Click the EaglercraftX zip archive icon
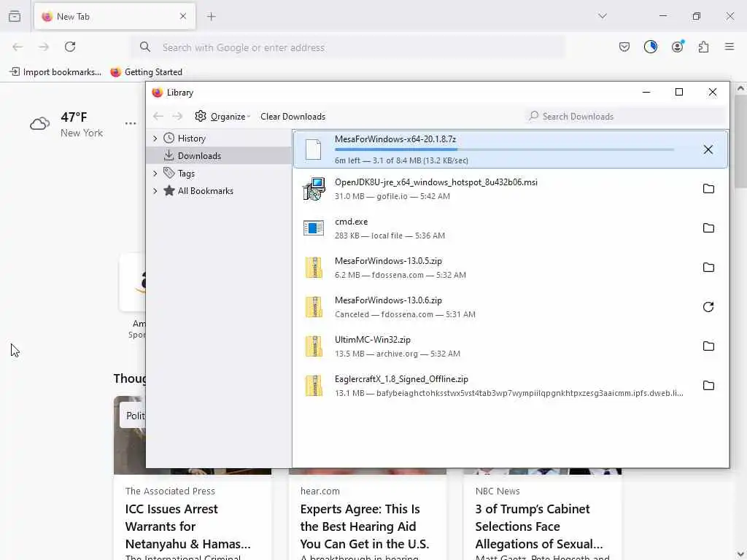747x560 pixels. pos(314,386)
